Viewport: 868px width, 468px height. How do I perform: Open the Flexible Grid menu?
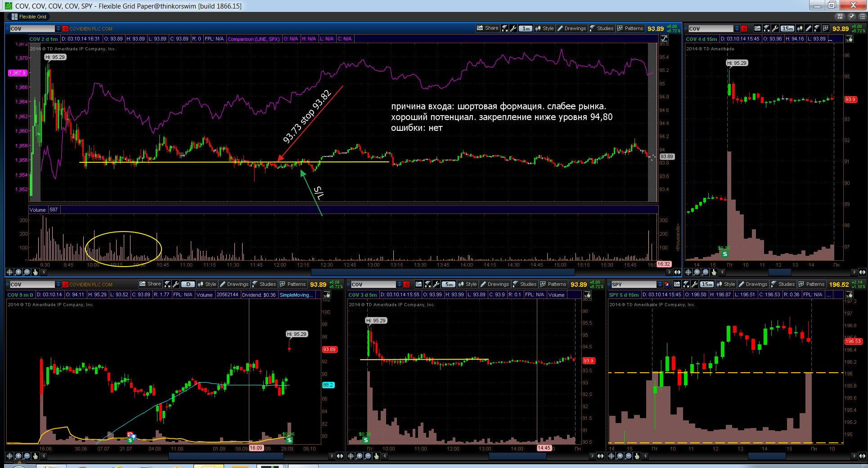coord(29,17)
